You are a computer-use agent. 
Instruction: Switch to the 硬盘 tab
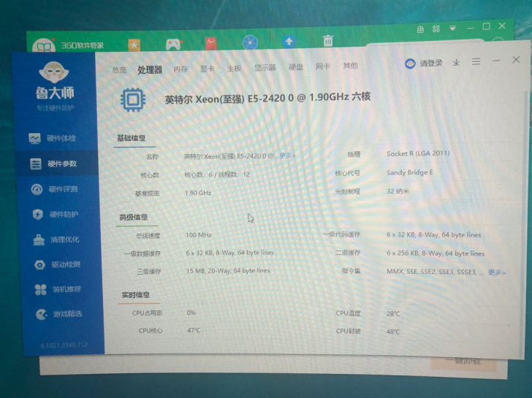coord(295,66)
